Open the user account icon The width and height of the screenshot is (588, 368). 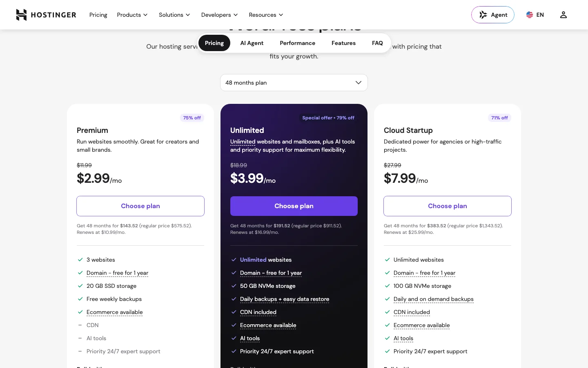click(563, 15)
